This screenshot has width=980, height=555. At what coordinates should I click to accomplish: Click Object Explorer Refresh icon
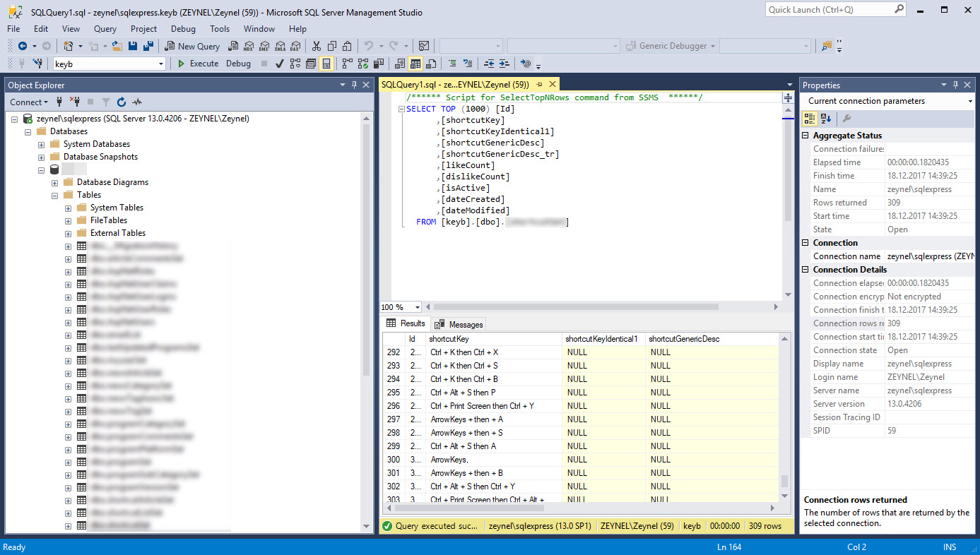pyautogui.click(x=122, y=102)
